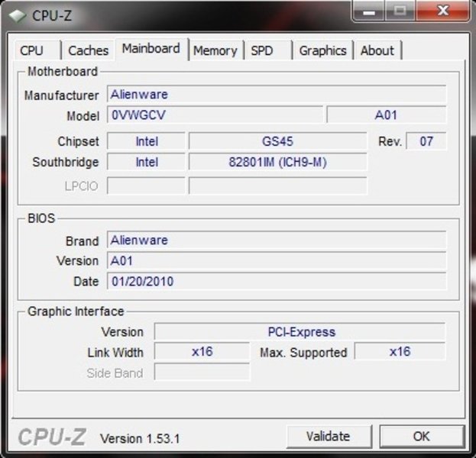Click the OK button
476x458 pixels.
point(422,437)
